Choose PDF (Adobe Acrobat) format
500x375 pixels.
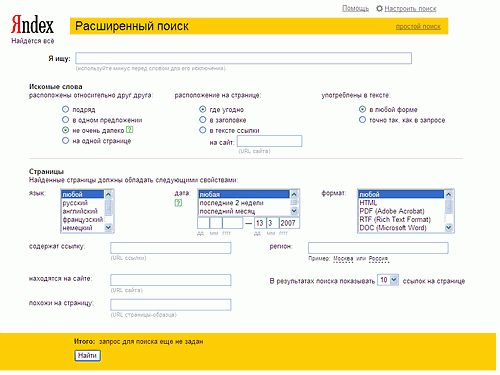coord(401,211)
